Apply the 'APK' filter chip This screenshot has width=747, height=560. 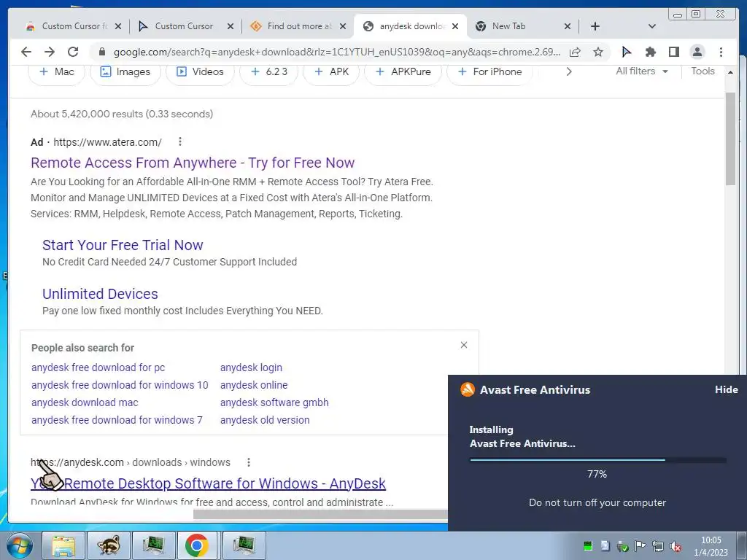coord(331,72)
